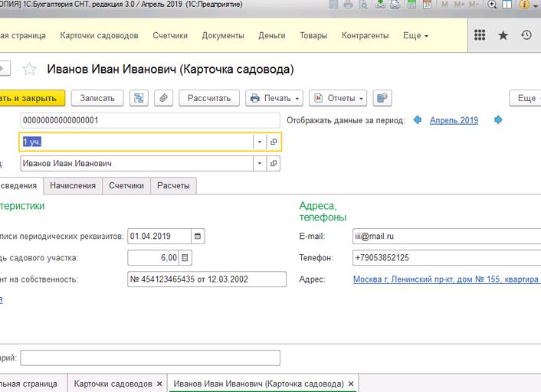This screenshot has width=541, height=392.
Task: Click the yellow save and close button
Action: tap(32, 98)
